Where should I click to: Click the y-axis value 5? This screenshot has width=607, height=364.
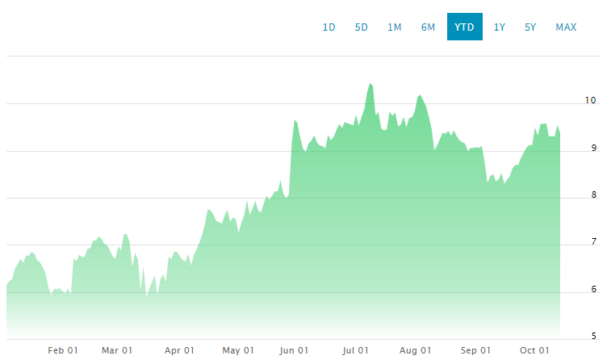coord(592,337)
